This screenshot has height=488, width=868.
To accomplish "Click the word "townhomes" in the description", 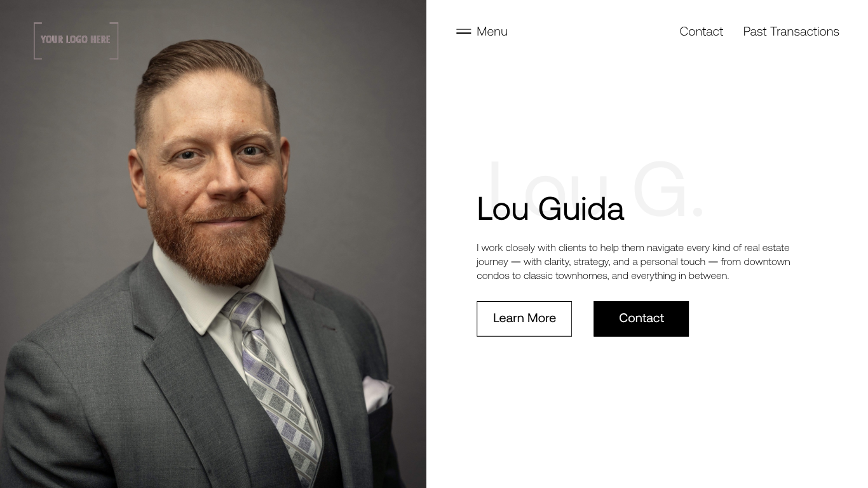I will [581, 276].
